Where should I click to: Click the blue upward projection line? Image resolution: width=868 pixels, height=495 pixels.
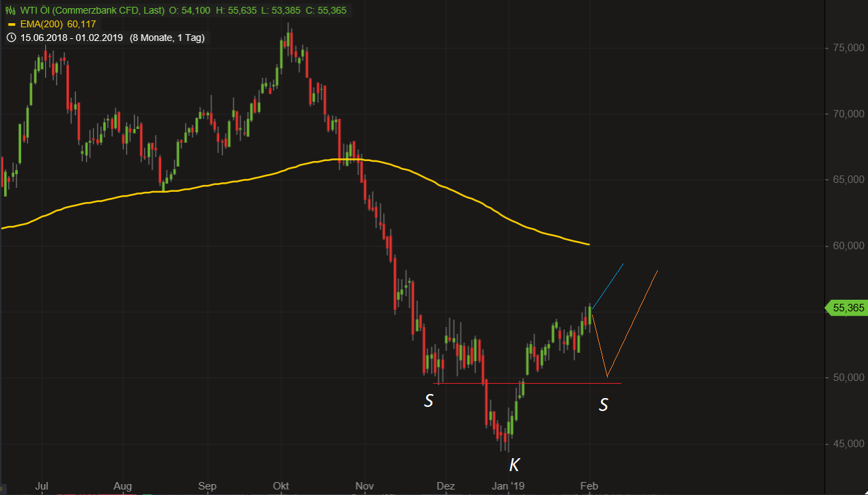coord(608,287)
